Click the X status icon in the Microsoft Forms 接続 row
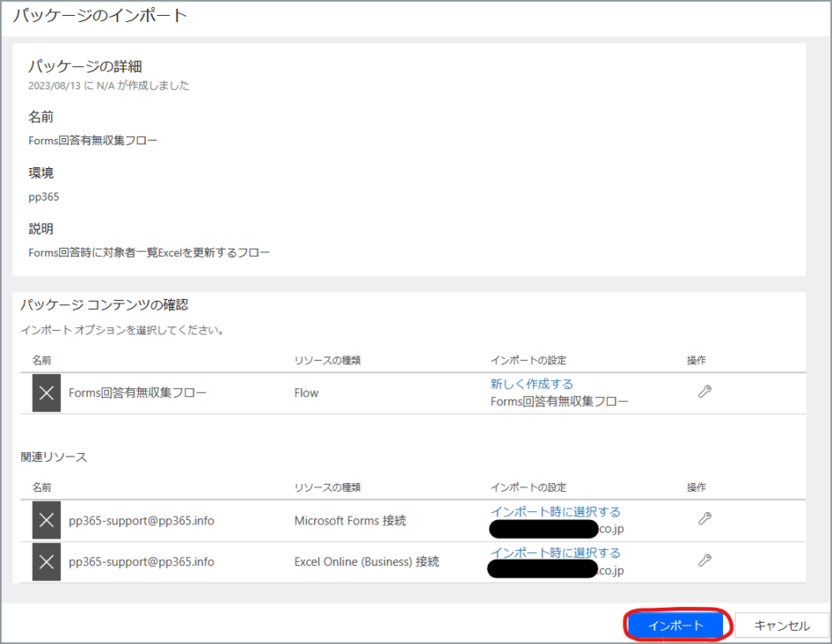832x644 pixels. (47, 520)
